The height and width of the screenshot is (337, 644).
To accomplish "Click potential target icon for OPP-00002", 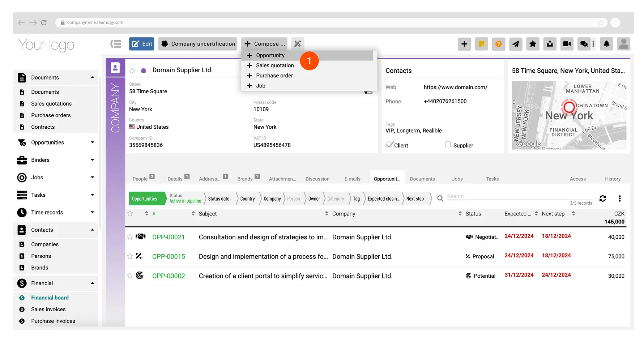I will tap(140, 276).
